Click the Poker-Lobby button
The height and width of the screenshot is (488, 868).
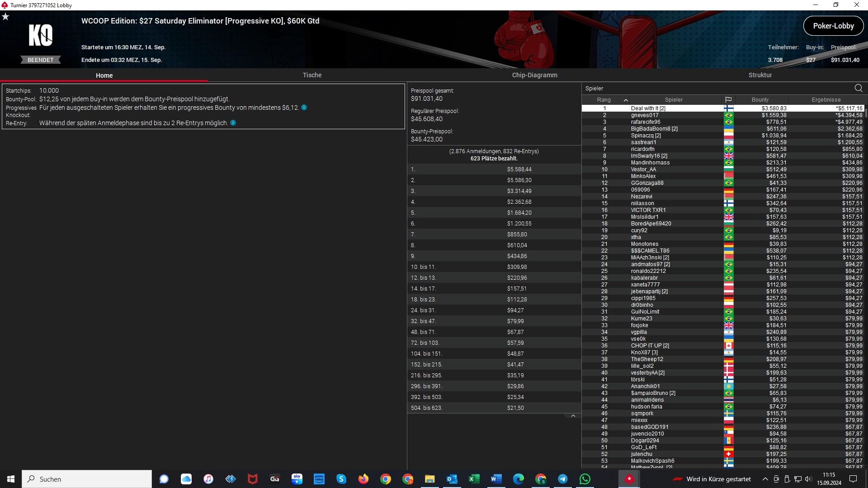pos(833,26)
